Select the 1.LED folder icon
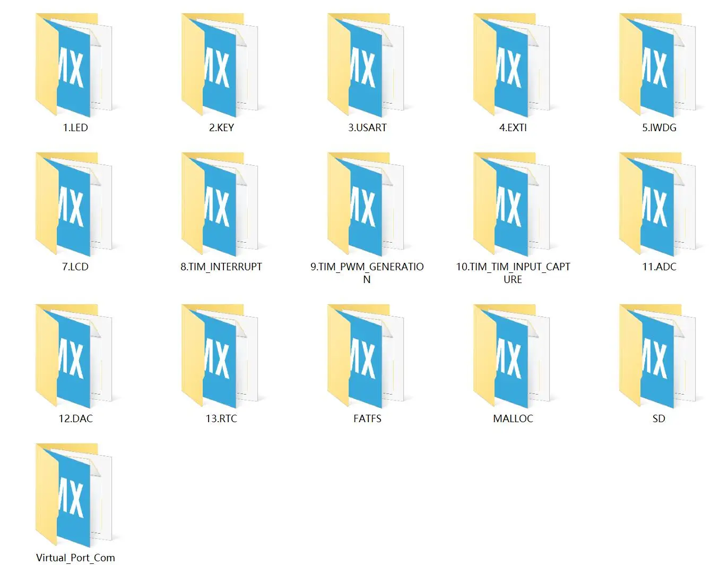Image resolution: width=728 pixels, height=565 pixels. click(x=74, y=65)
